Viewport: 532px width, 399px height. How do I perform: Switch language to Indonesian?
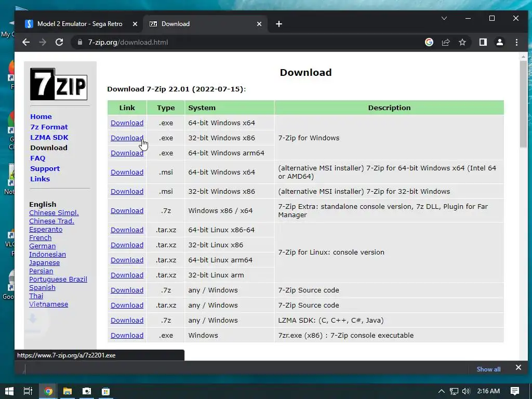47,254
